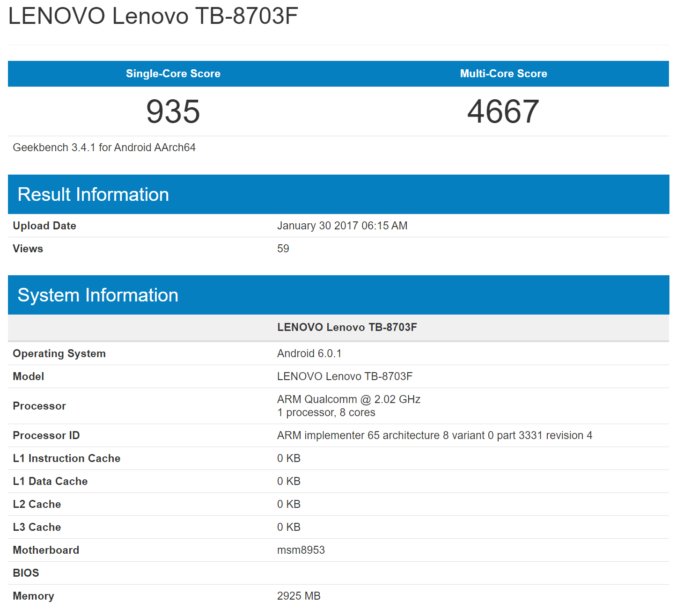676x616 pixels.
Task: Click the Memory row label
Action: tap(34, 596)
